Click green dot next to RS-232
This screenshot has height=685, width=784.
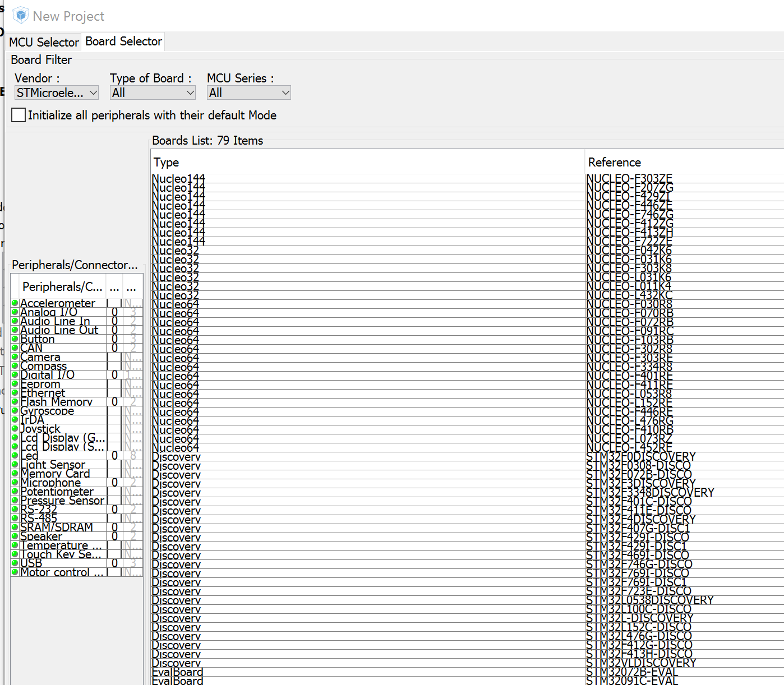15,510
